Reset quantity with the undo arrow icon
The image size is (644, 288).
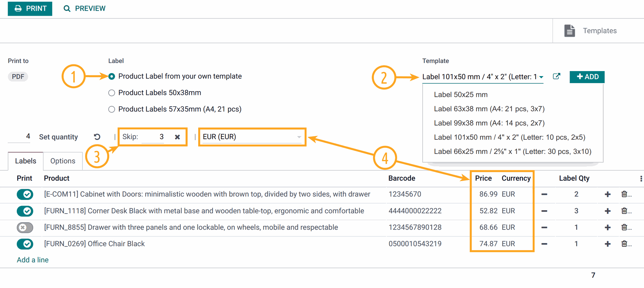(x=97, y=137)
